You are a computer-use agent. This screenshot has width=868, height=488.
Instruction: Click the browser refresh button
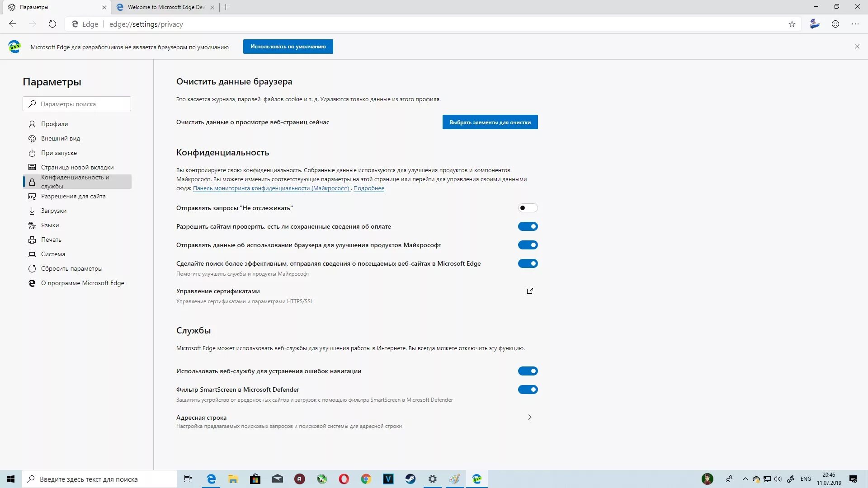(x=52, y=24)
